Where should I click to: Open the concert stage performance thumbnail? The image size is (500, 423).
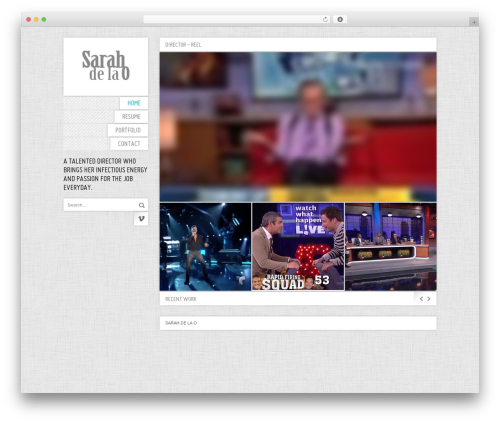pos(205,247)
